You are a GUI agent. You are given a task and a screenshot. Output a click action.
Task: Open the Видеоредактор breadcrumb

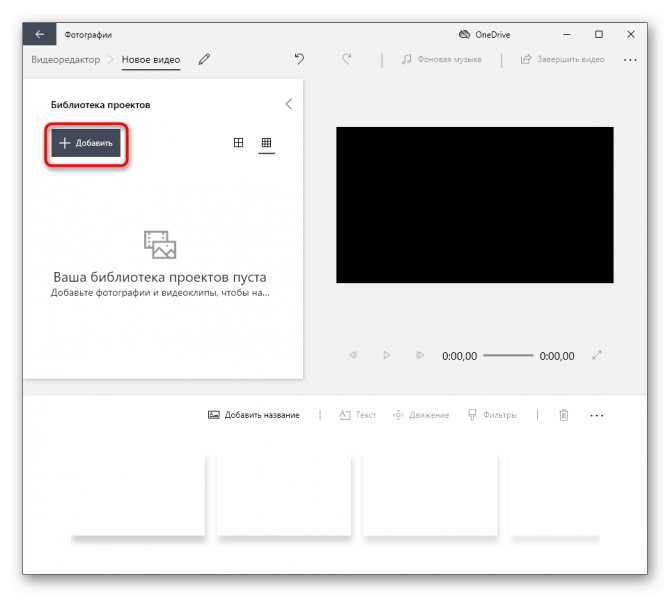pyautogui.click(x=65, y=59)
